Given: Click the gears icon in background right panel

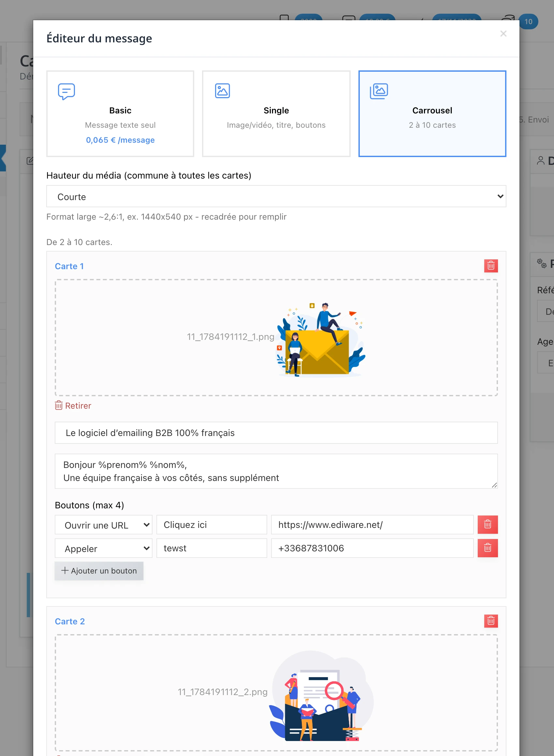Looking at the screenshot, I should pyautogui.click(x=542, y=263).
